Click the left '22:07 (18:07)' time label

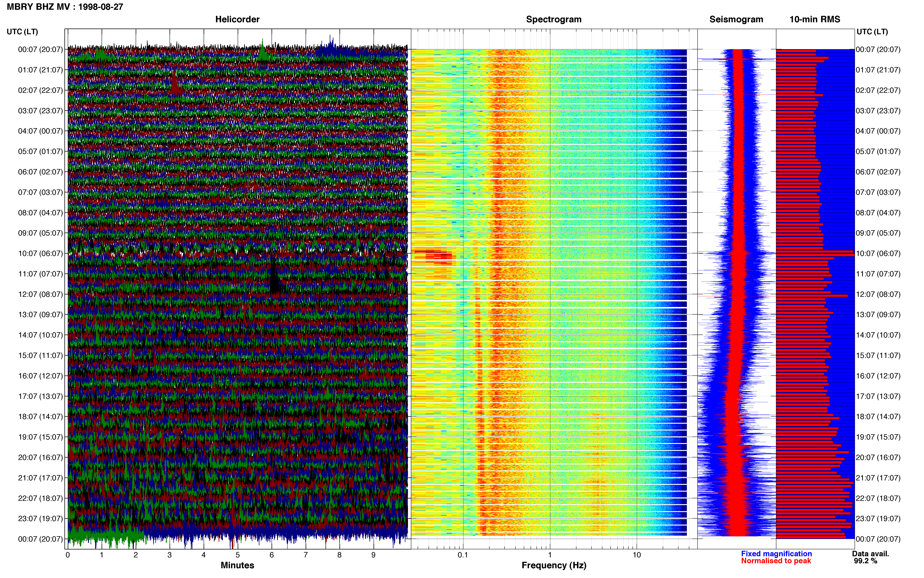40,498
